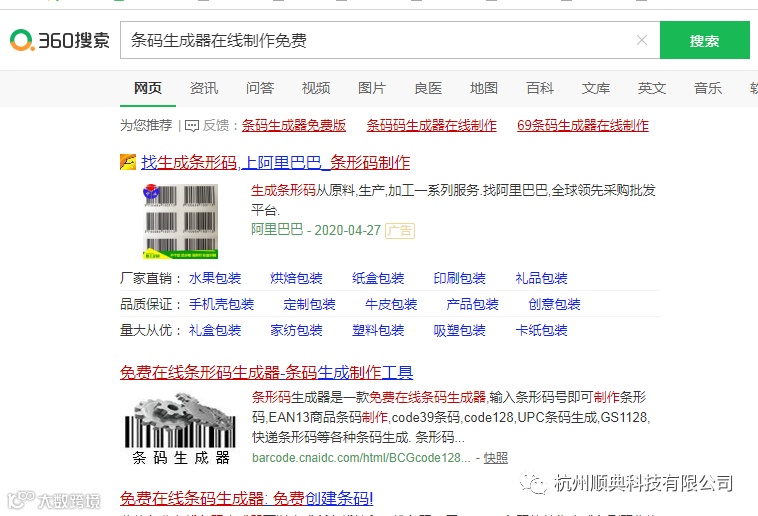Image resolution: width=758 pixels, height=516 pixels.
Task: Open the 音乐 tab
Action: coord(708,88)
